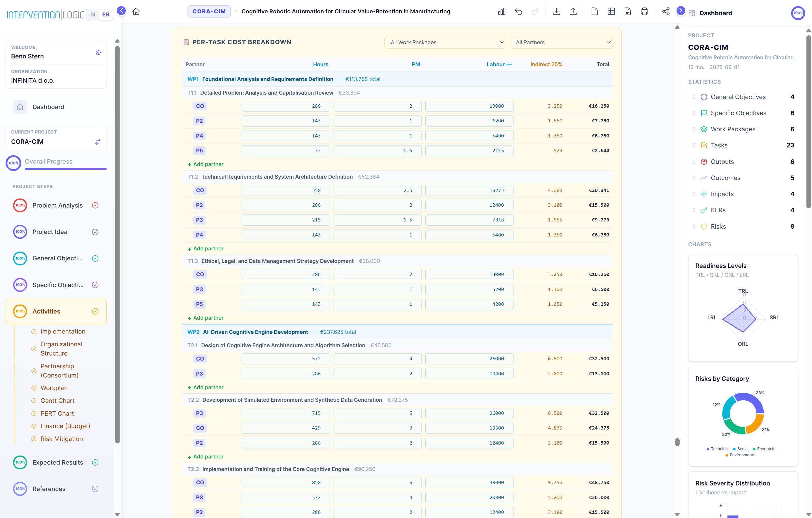Download the project with the download arrow
Image resolution: width=812 pixels, height=518 pixels.
pos(557,12)
